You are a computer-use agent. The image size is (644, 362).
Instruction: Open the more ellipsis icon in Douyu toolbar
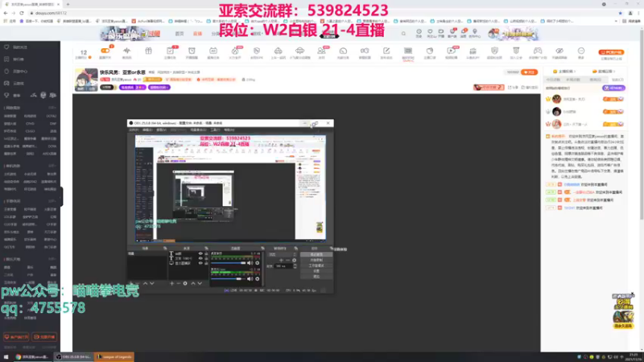(580, 51)
